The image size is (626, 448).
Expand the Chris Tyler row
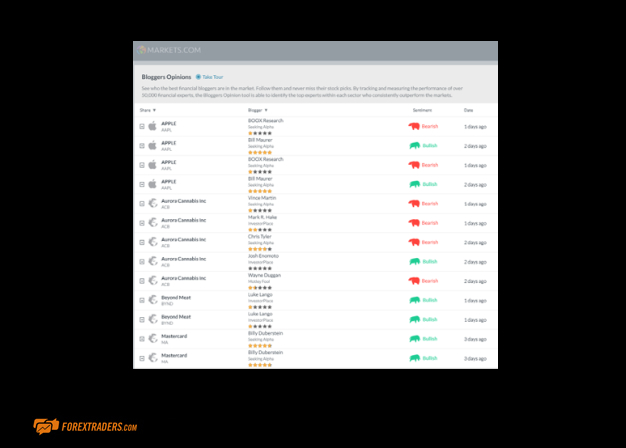tap(142, 242)
